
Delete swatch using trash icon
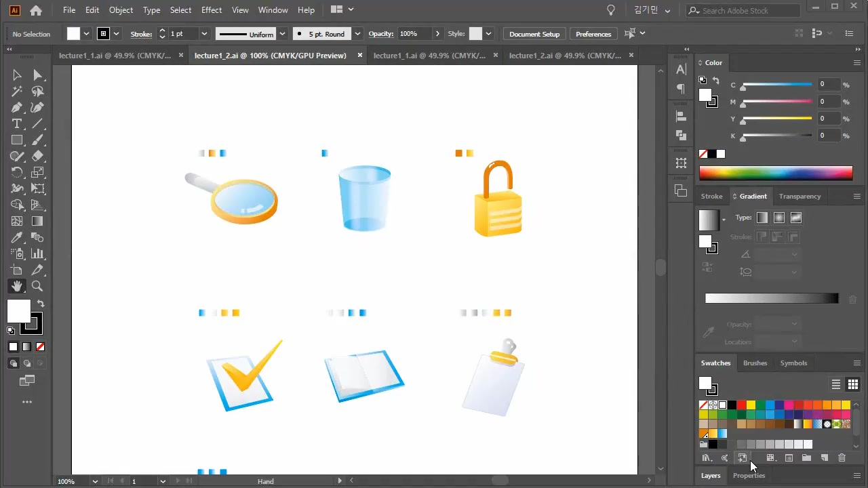pyautogui.click(x=842, y=458)
